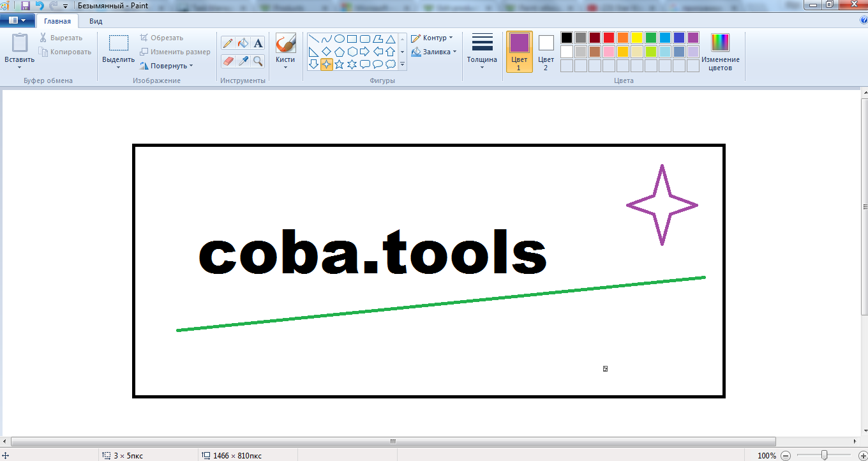Click the zoom out minus button
The width and height of the screenshot is (868, 461).
point(786,455)
